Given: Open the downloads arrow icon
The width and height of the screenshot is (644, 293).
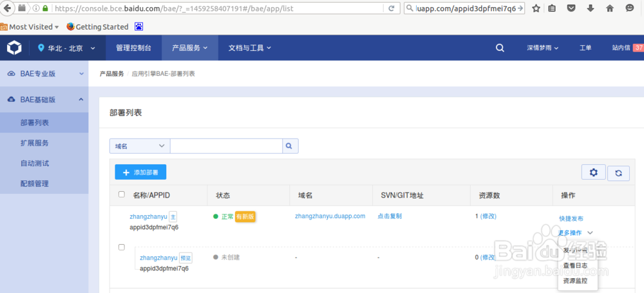Looking at the screenshot, I should tap(591, 8).
